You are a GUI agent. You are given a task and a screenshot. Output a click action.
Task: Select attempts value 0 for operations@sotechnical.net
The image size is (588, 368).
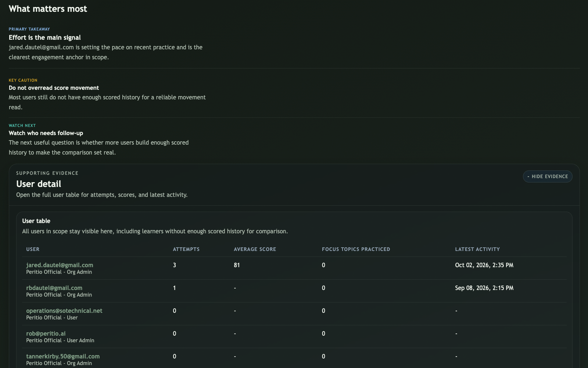tap(174, 311)
